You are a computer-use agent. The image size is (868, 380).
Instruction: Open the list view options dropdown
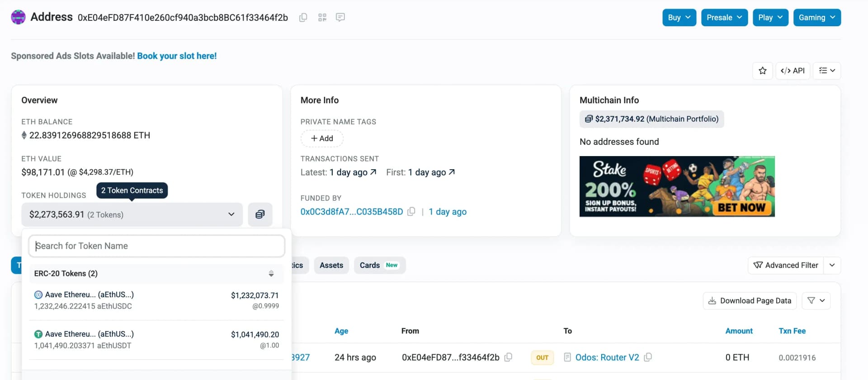pos(827,71)
